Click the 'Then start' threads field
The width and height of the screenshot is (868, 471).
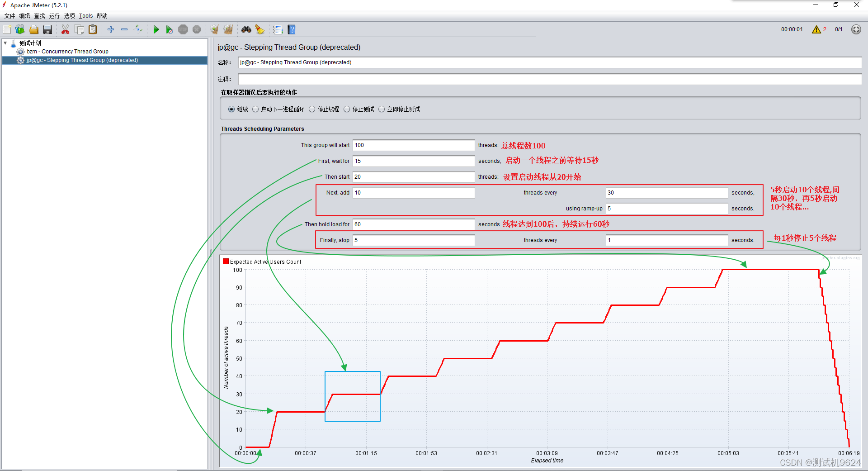[414, 177]
